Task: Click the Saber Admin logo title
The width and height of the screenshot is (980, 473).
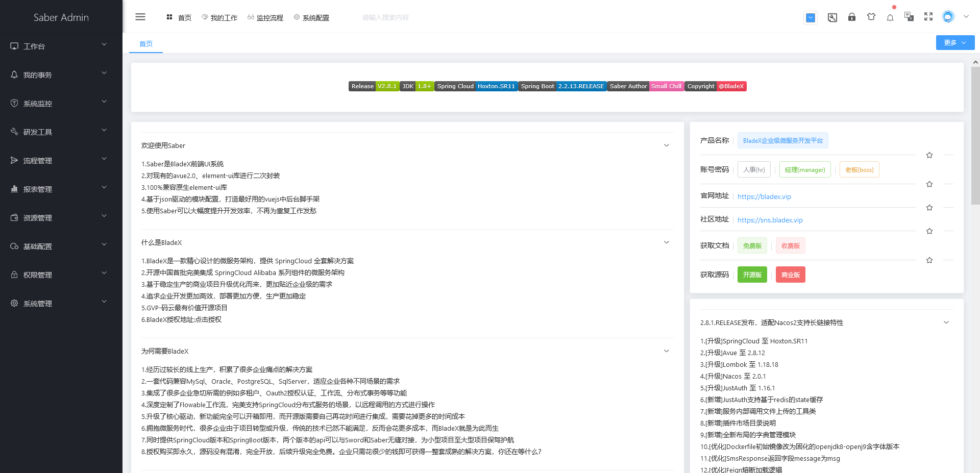Action: 61,17
